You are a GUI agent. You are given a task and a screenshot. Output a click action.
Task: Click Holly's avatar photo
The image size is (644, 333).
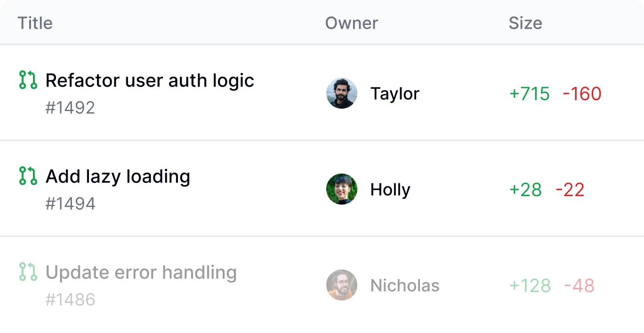tap(341, 189)
